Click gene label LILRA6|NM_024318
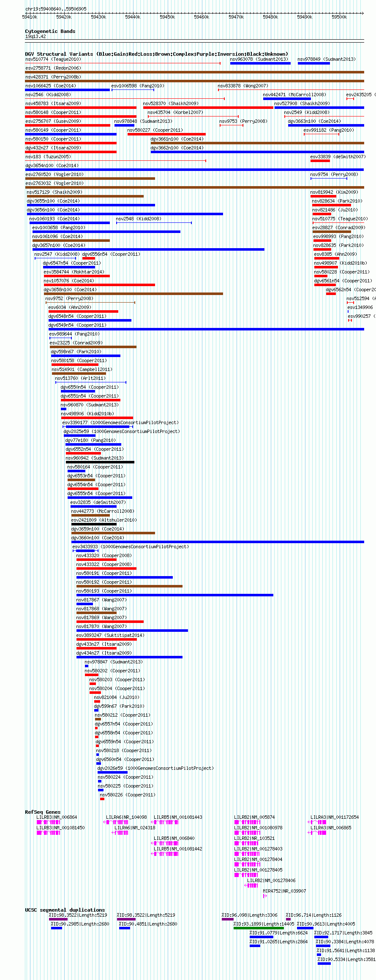Image resolution: width=376 pixels, height=980 pixels. tap(135, 828)
